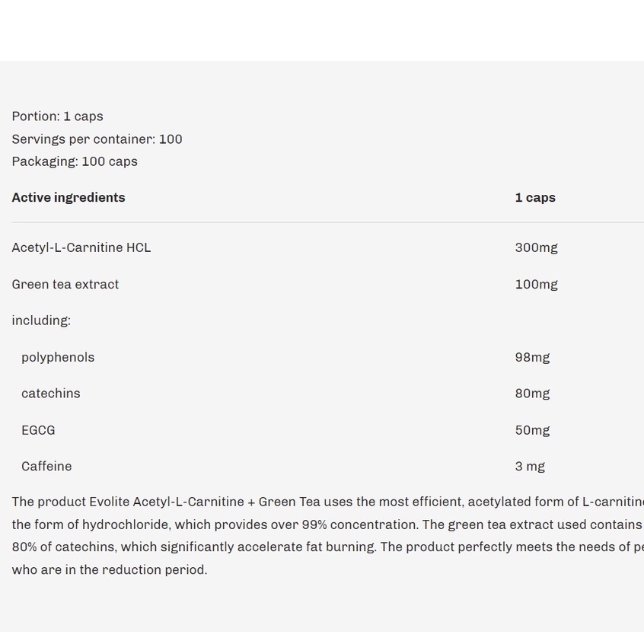Select the 'polyphenols' sub-ingredient
Viewport: 644px width, 644px height.
58,357
